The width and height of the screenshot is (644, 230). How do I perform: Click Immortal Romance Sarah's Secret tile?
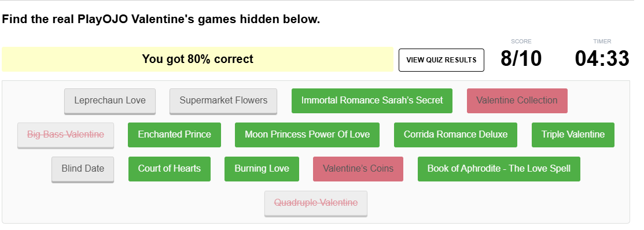(x=371, y=101)
